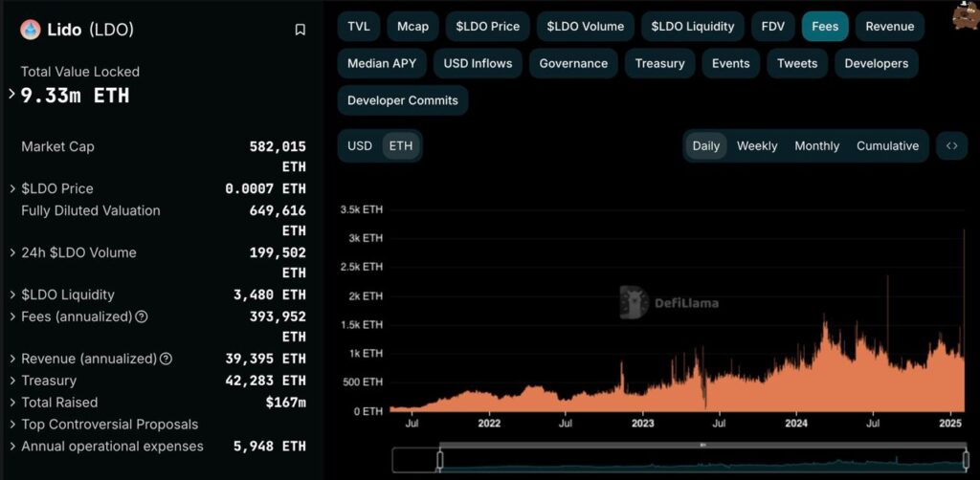Click the left range slider handle

(x=440, y=461)
